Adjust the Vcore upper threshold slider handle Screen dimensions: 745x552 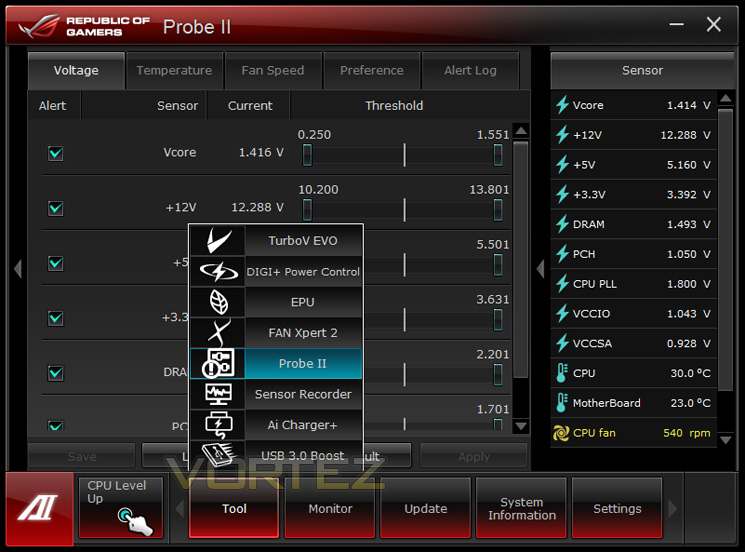click(497, 155)
